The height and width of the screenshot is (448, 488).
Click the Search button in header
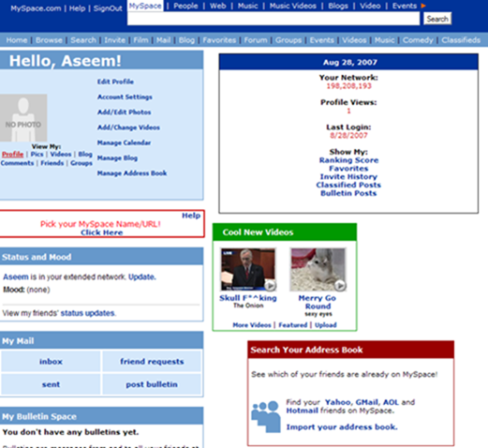437,19
